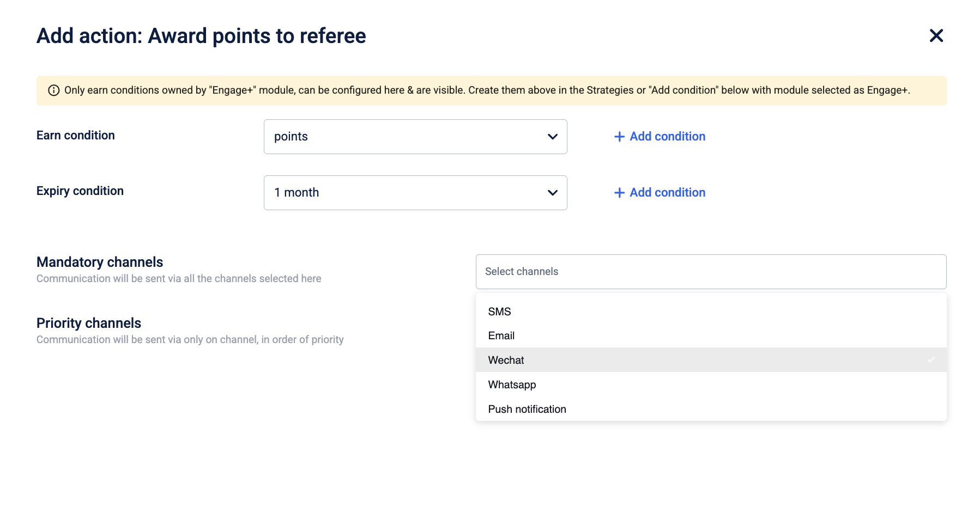Click plus icon beside Earn condition dropdown

[619, 137]
